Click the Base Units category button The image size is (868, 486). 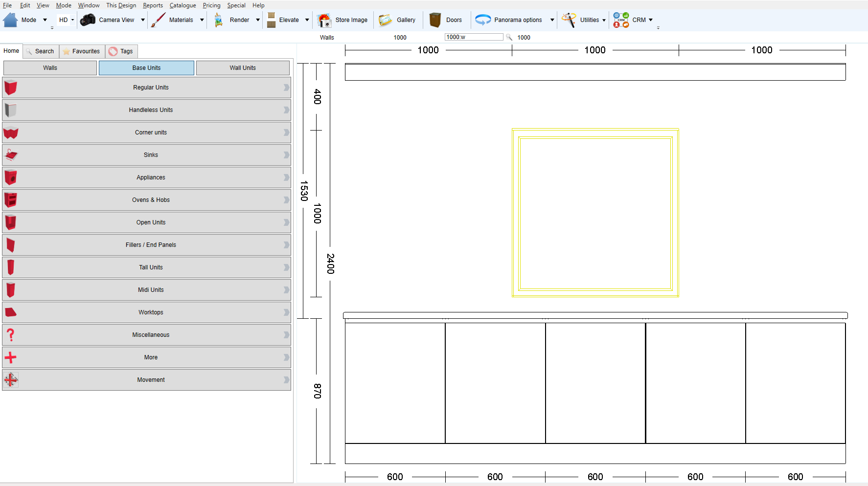click(x=146, y=68)
